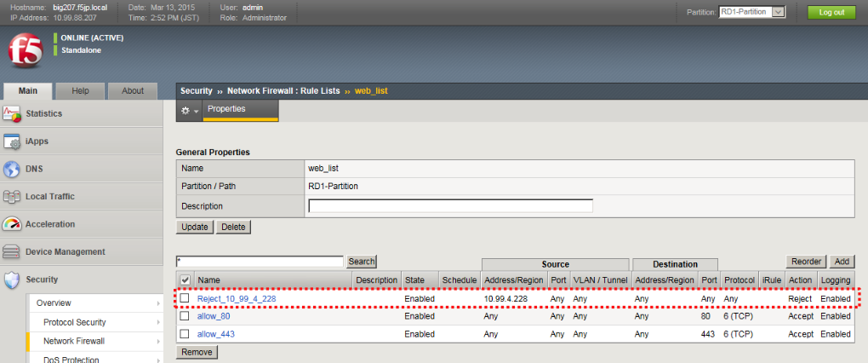Click the Acceleration gauge icon
This screenshot has width=868, height=363.
click(x=12, y=224)
